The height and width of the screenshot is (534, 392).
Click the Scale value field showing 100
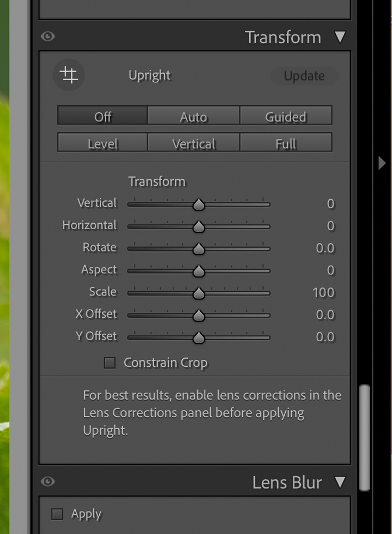324,293
